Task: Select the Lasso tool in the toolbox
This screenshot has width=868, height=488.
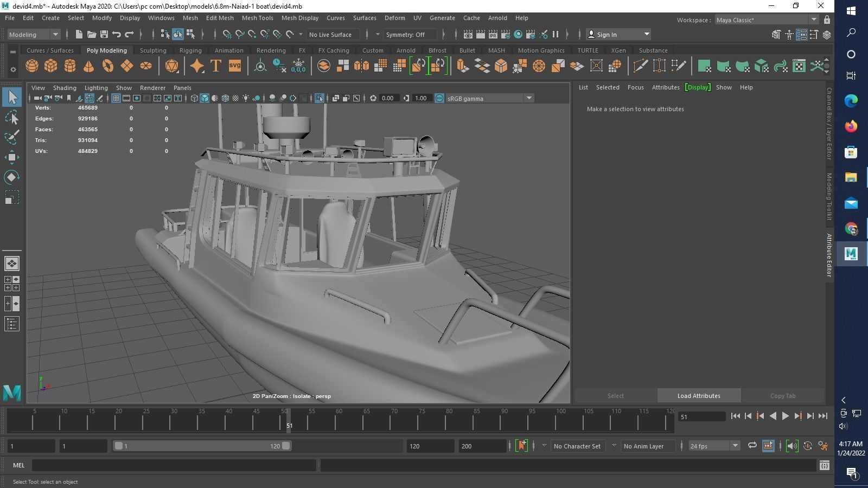Action: click(x=12, y=117)
